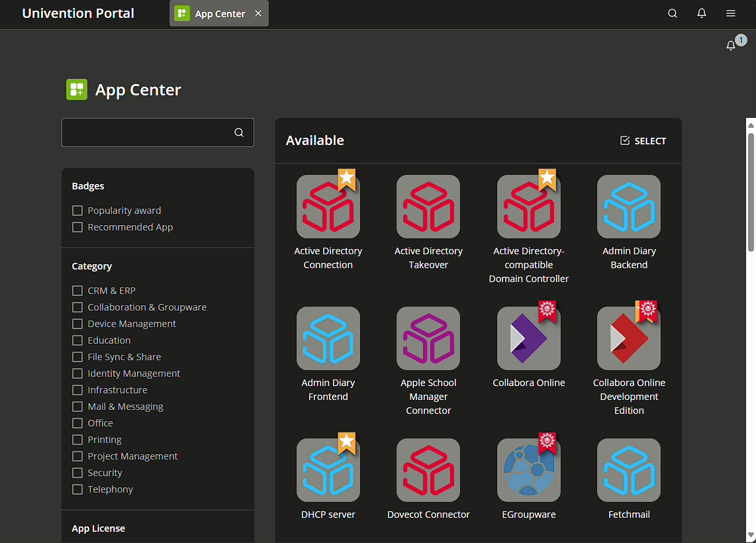
Task: Close the App Center tab
Action: coord(258,13)
